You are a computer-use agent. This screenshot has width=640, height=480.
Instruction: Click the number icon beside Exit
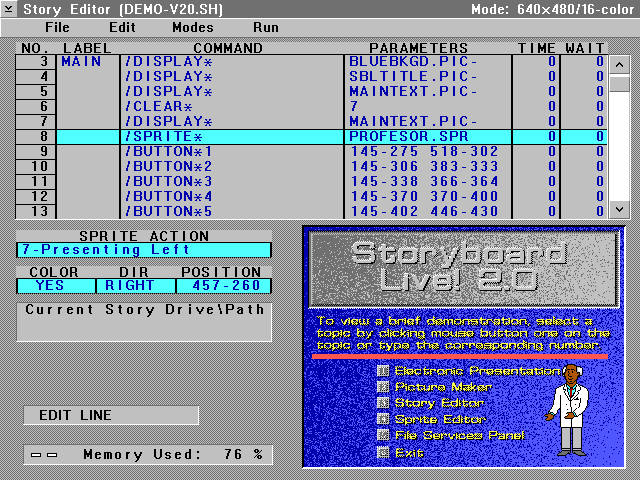point(383,452)
